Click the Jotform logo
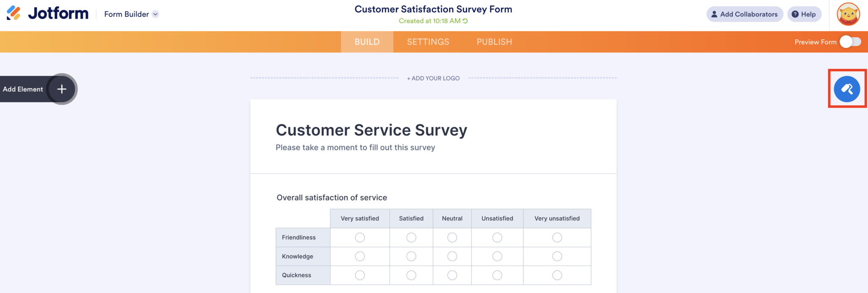Viewport: 868px width, 293px height. click(x=47, y=14)
